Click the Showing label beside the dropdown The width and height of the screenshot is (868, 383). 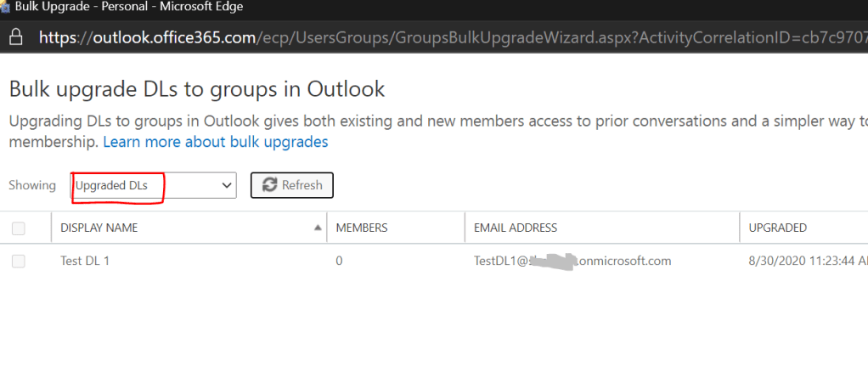tap(32, 185)
